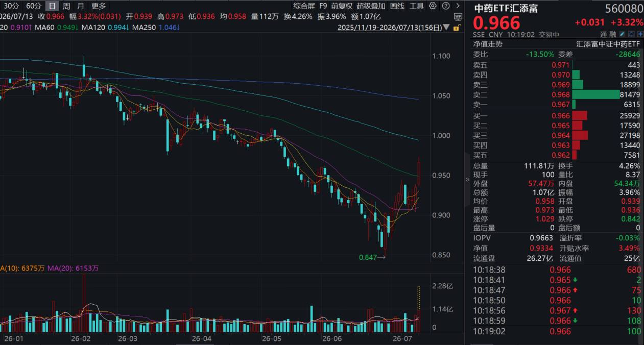The image size is (644, 345).
Task: Expand the side panel double-chevron handle
Action: 467,180
